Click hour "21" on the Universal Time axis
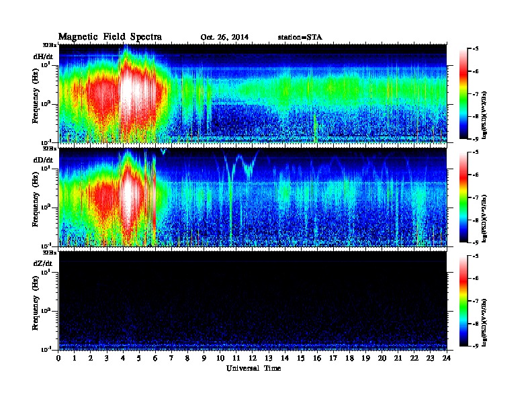 click(398, 358)
